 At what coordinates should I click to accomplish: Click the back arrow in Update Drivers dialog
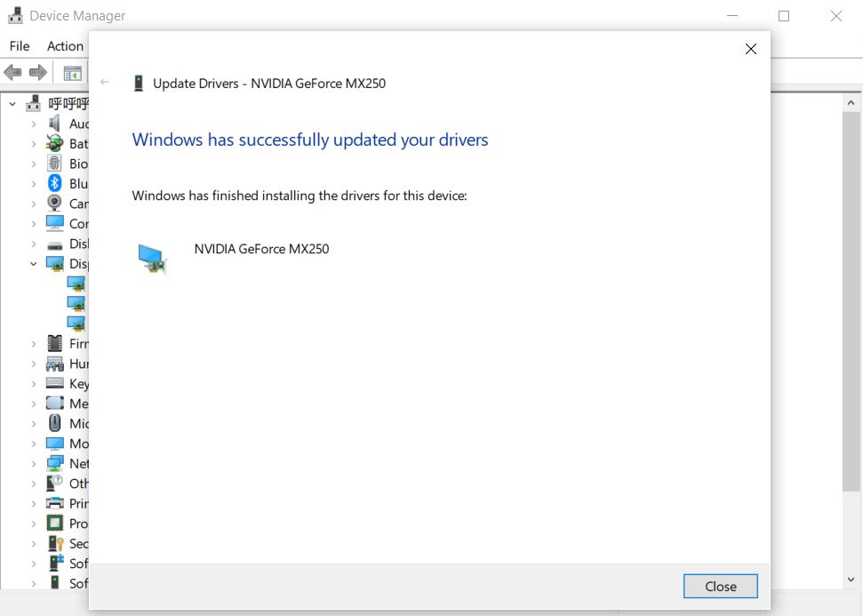pos(105,82)
